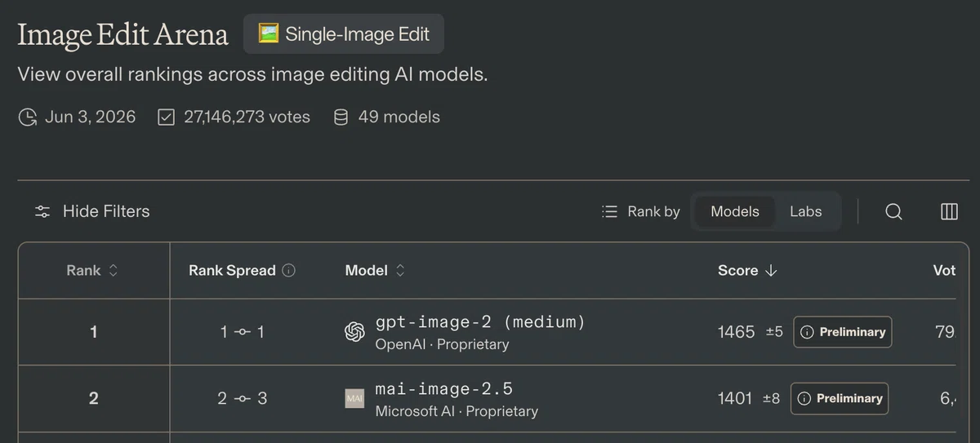Click the 27,146,273 votes text
The image size is (980, 443).
click(247, 117)
